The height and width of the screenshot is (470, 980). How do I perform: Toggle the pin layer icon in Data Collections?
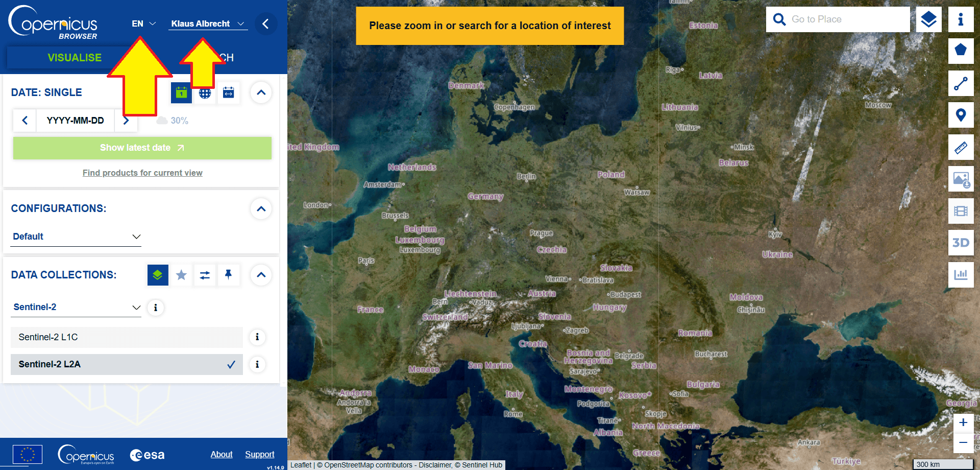[x=228, y=275]
